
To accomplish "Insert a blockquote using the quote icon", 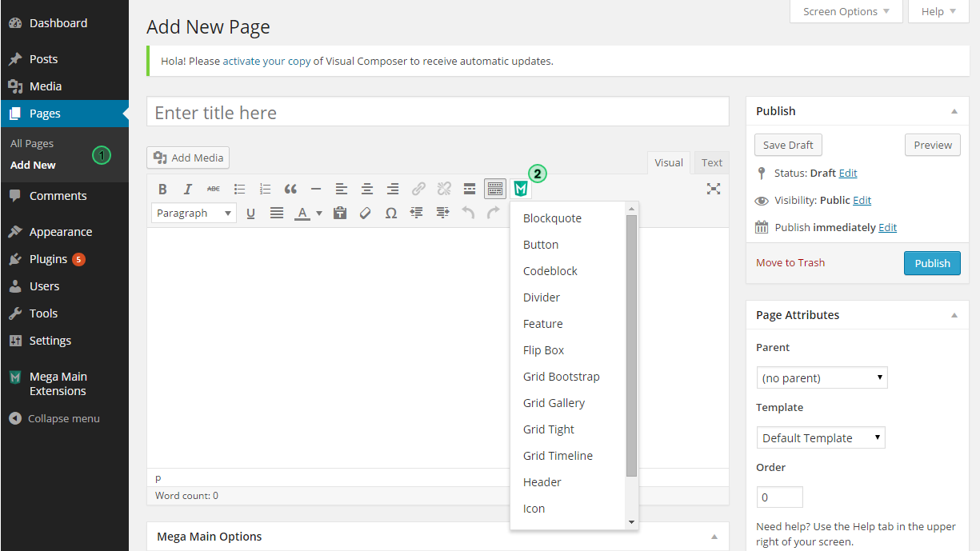I will [x=290, y=190].
